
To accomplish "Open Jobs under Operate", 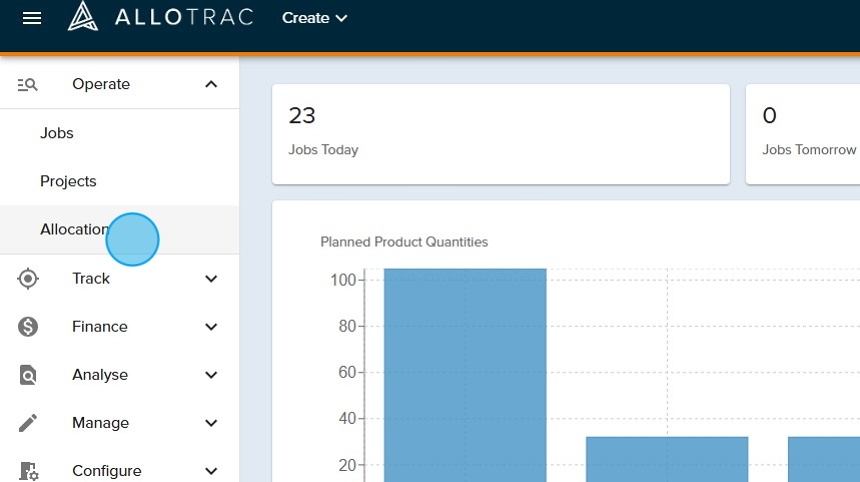I will [x=57, y=133].
